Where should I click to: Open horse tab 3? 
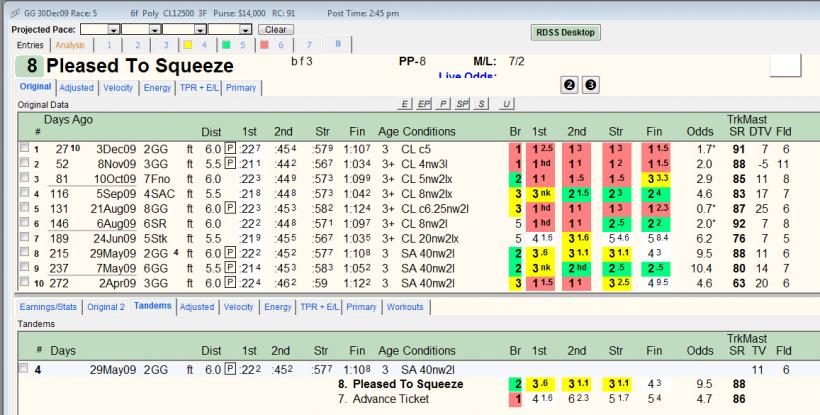click(166, 45)
